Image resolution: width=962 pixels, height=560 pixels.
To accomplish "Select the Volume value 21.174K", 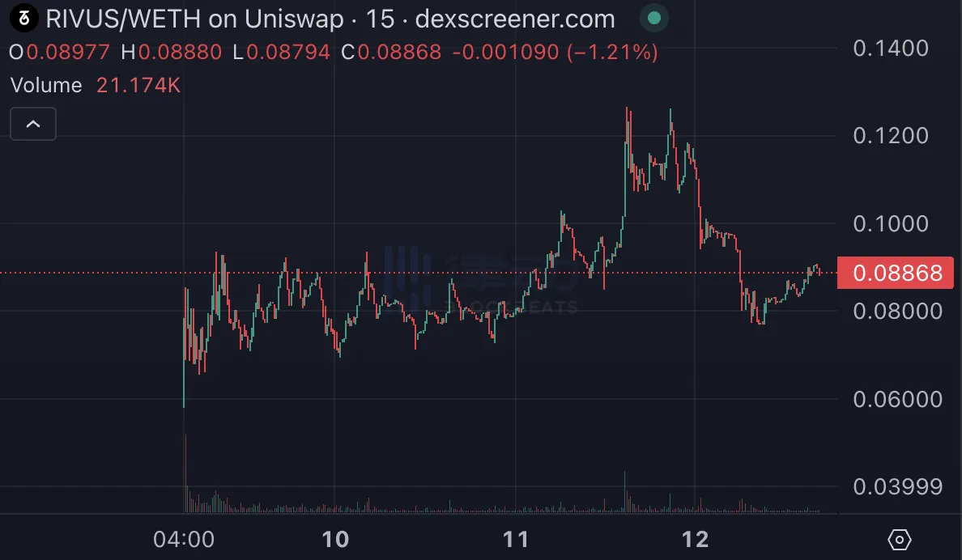I will (x=138, y=86).
